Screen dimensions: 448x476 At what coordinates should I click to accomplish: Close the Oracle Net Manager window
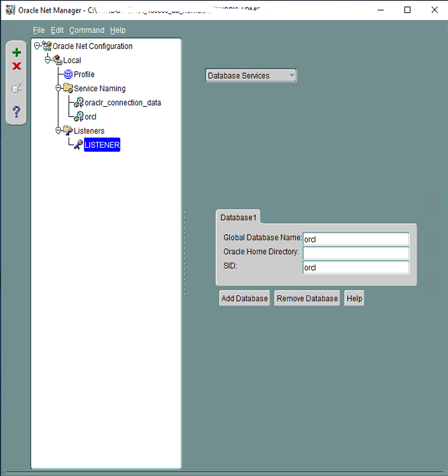click(435, 10)
